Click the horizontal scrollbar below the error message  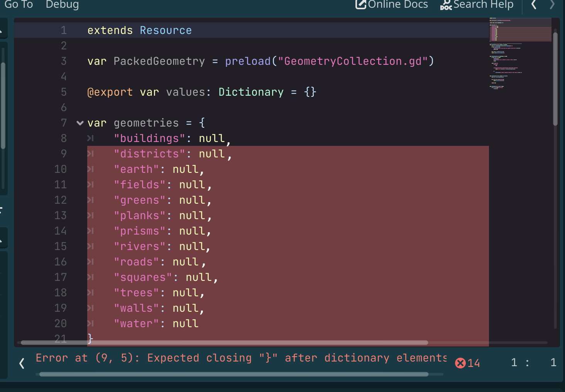[x=232, y=374]
